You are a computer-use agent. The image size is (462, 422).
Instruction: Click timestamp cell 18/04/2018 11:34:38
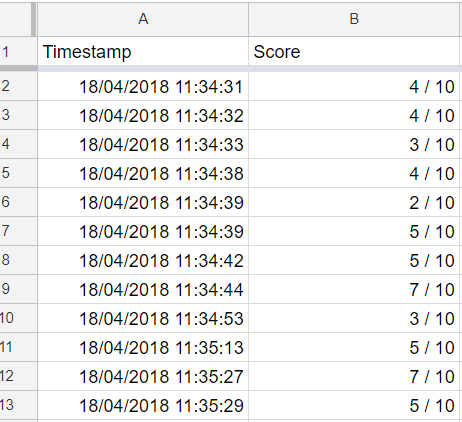[143, 173]
